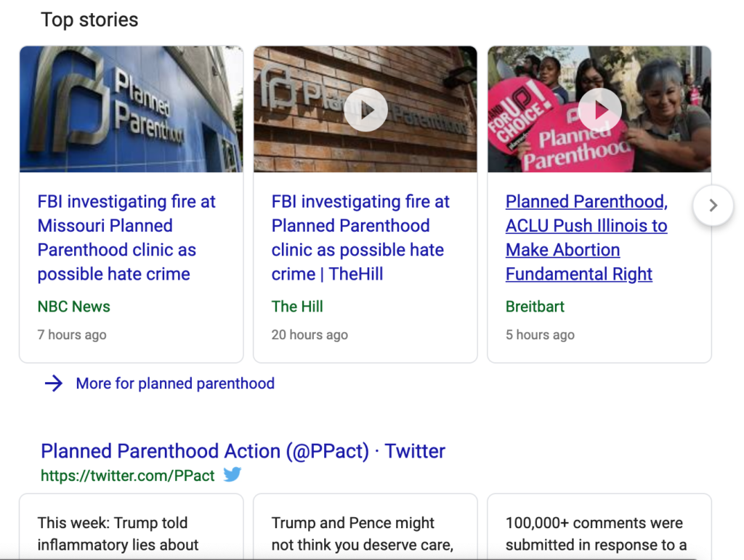Open Planned Parenthood Action (@PPact) Twitter result
Image resolution: width=744 pixels, height=560 pixels.
coord(243,451)
